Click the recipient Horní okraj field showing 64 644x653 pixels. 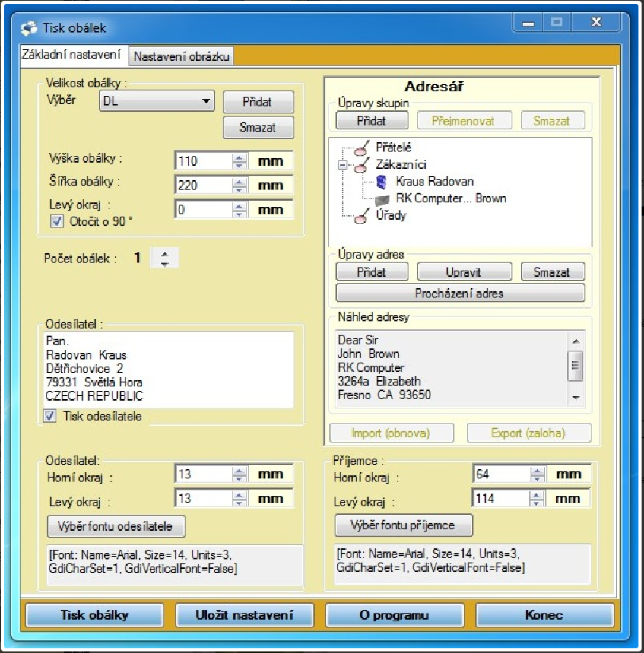coord(502,474)
